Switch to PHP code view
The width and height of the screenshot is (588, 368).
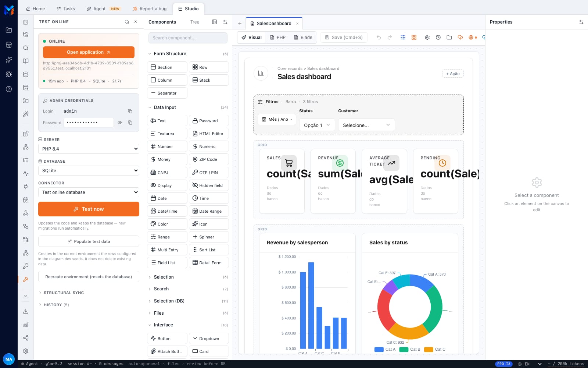(278, 38)
